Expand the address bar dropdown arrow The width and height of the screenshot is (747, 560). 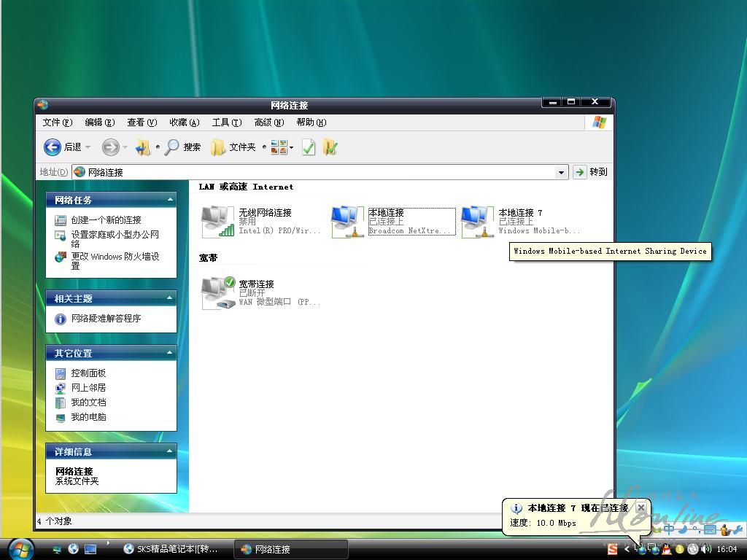click(x=561, y=173)
